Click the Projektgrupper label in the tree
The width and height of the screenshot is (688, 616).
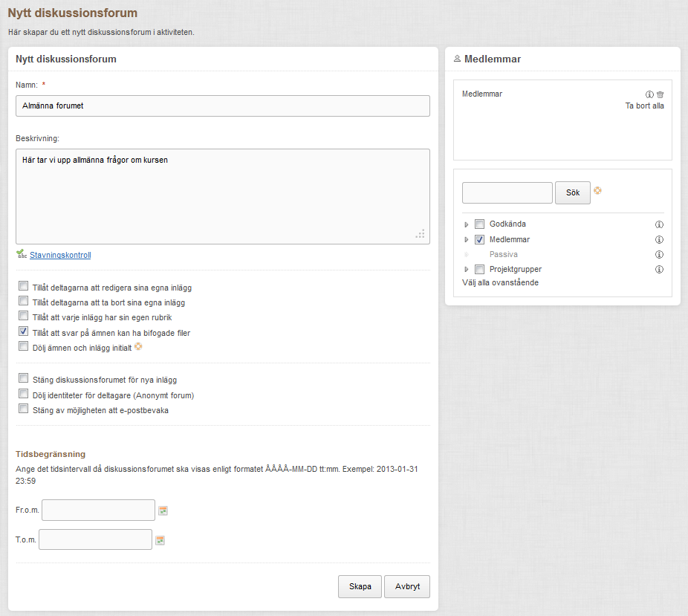pyautogui.click(x=516, y=270)
